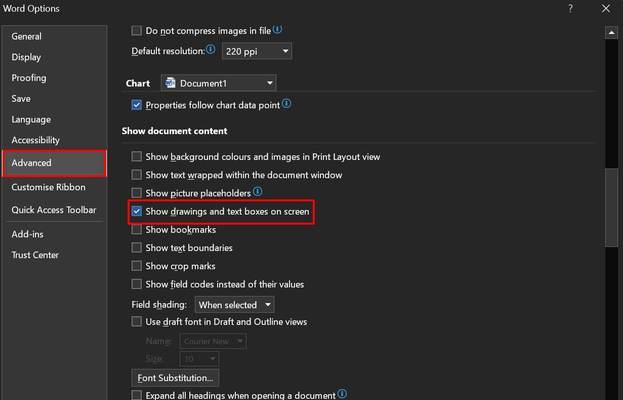The height and width of the screenshot is (400, 623).
Task: Click info icon next to Default resolution
Action: tap(211, 49)
